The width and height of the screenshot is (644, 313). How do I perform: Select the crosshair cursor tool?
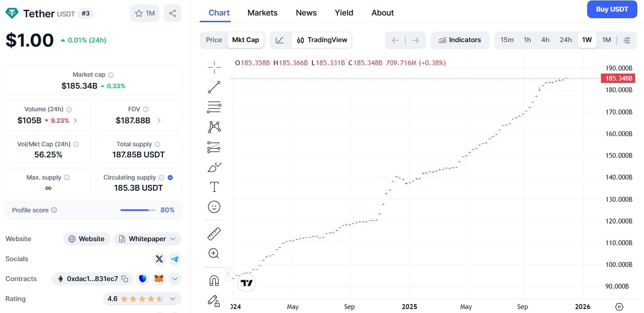214,67
